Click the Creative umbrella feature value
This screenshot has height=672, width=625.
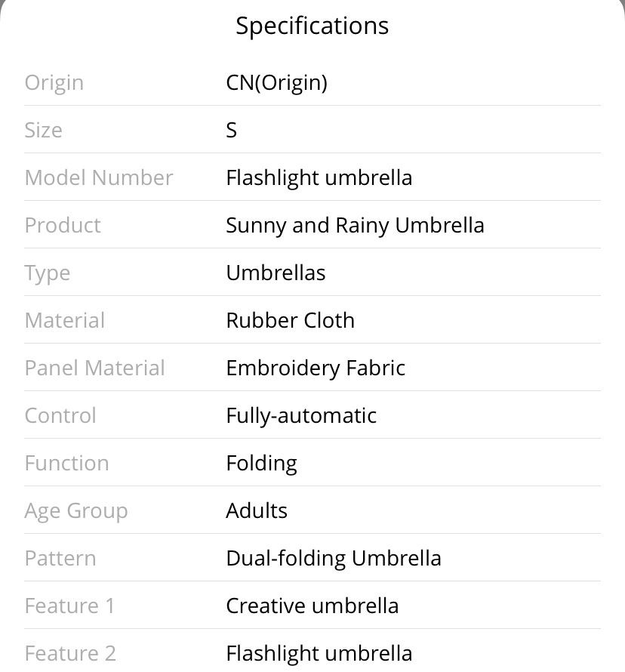[312, 606]
